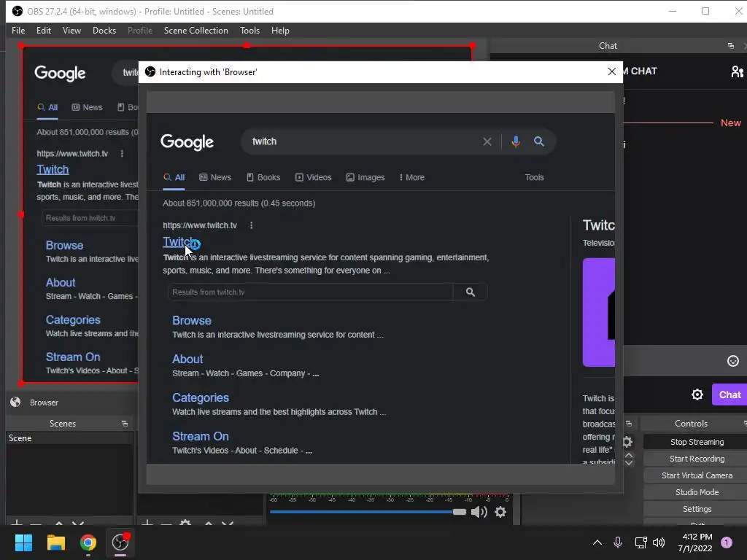Open the About sitelink in Interact window
This screenshot has width=747, height=560.
187,359
